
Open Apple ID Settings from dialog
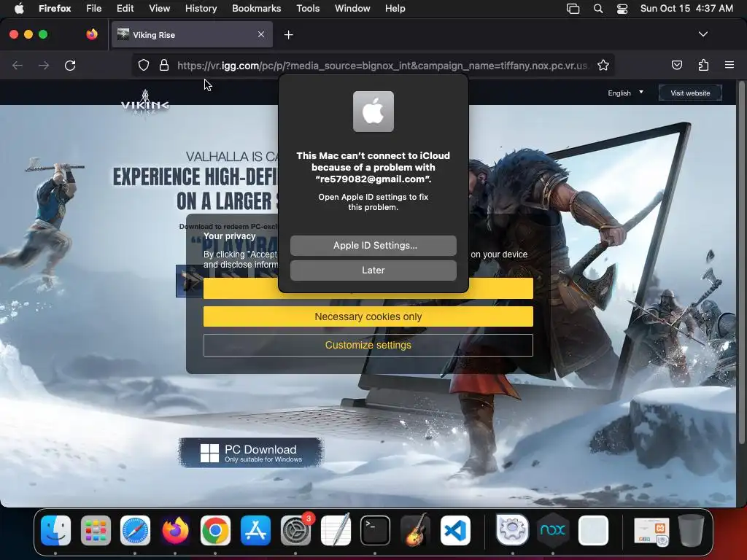click(x=373, y=246)
